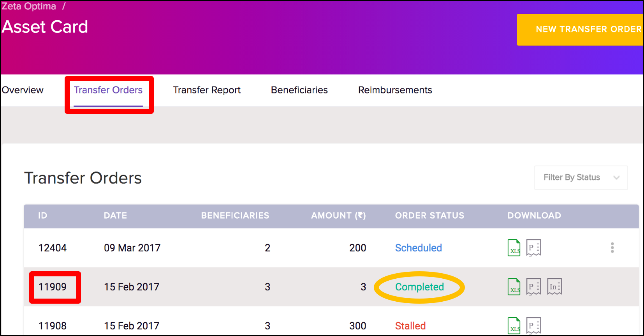Click the Scheduled status of order 12404
The width and height of the screenshot is (644, 336).
click(x=418, y=248)
